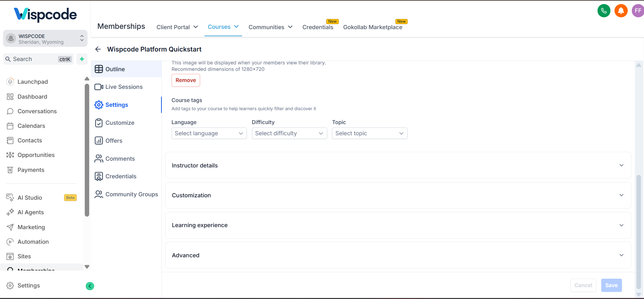Viewport: 644px width, 299px height.
Task: Click the Customize clipboard icon
Action: 99,123
